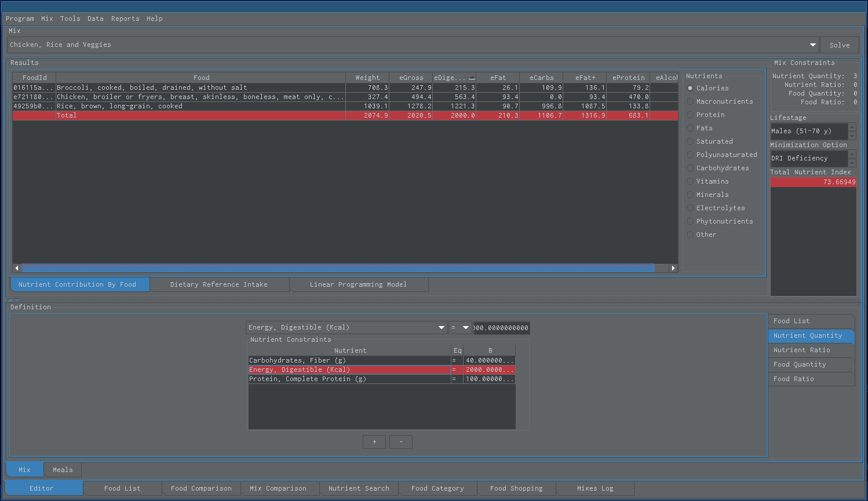Open the Reports menu
Viewport: 868px width, 501px height.
point(125,19)
